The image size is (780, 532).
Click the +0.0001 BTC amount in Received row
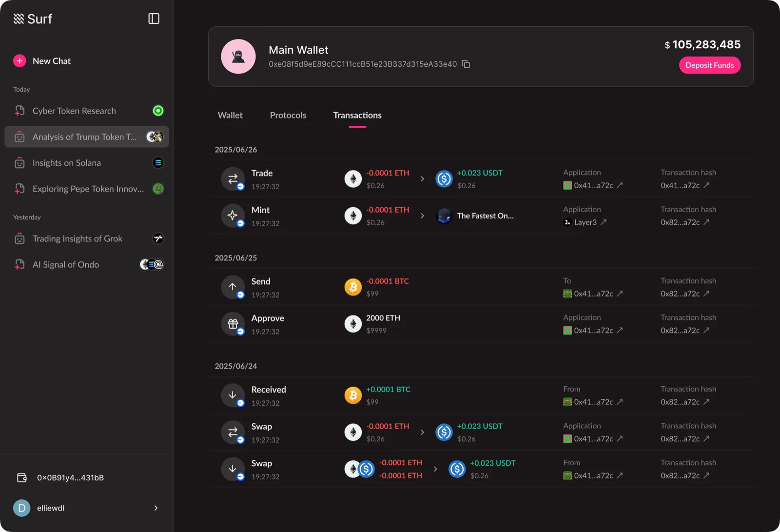coord(388,390)
